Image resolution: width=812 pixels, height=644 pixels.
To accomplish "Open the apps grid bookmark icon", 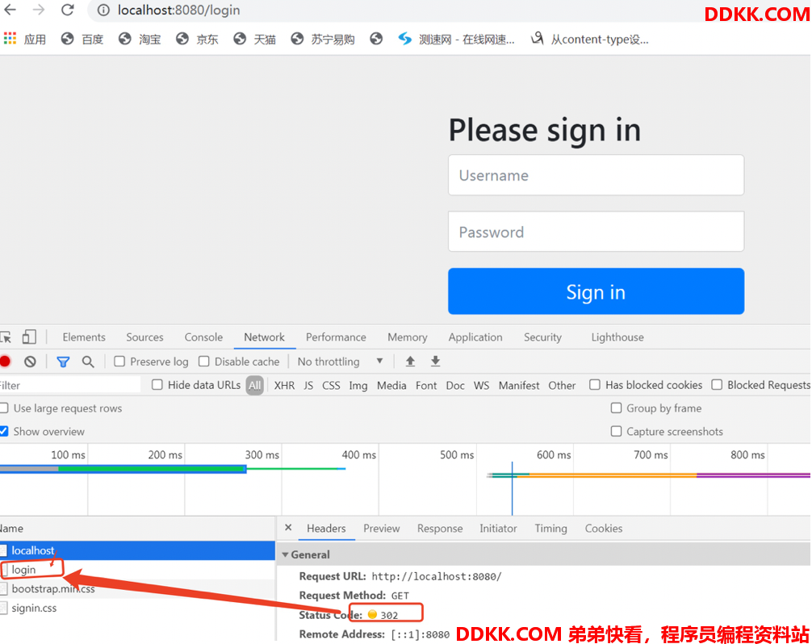I will 10,38.
